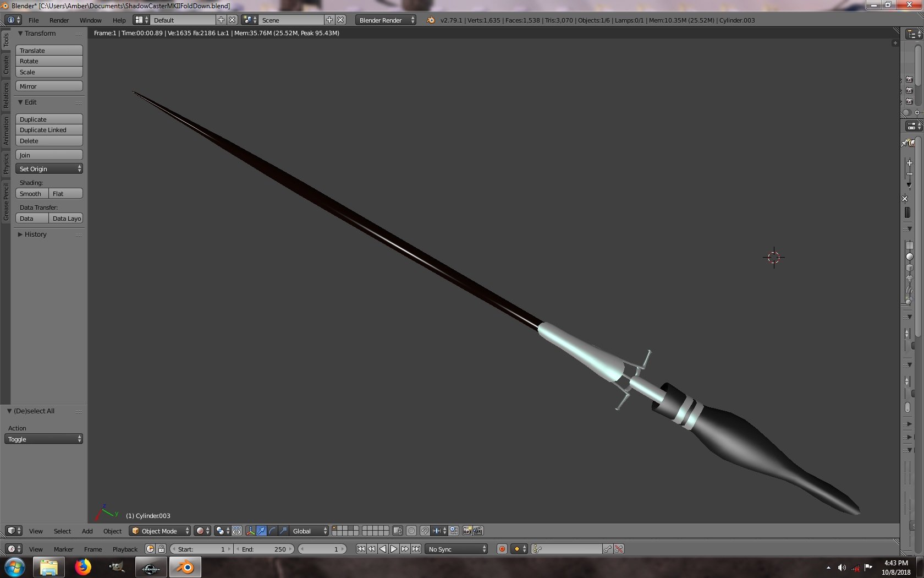Click OpenGL render animation clapper icon
924x578 pixels.
point(478,531)
